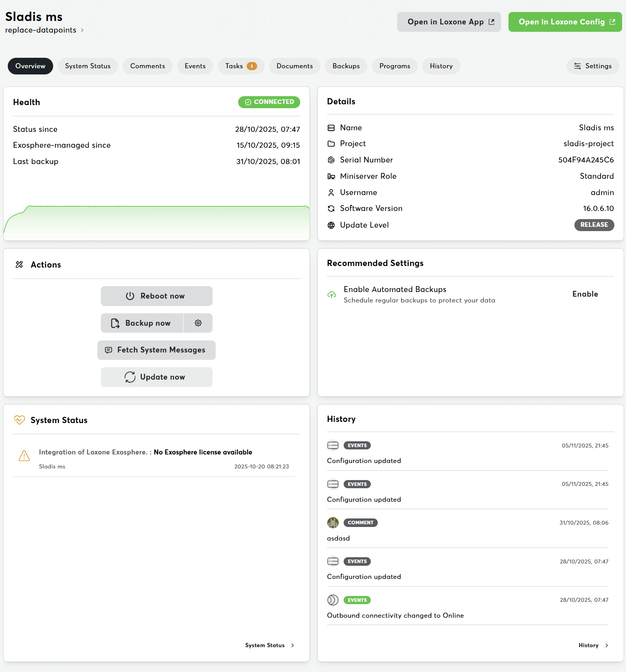
Task: Click the sync icon next to Software Version
Action: (331, 209)
